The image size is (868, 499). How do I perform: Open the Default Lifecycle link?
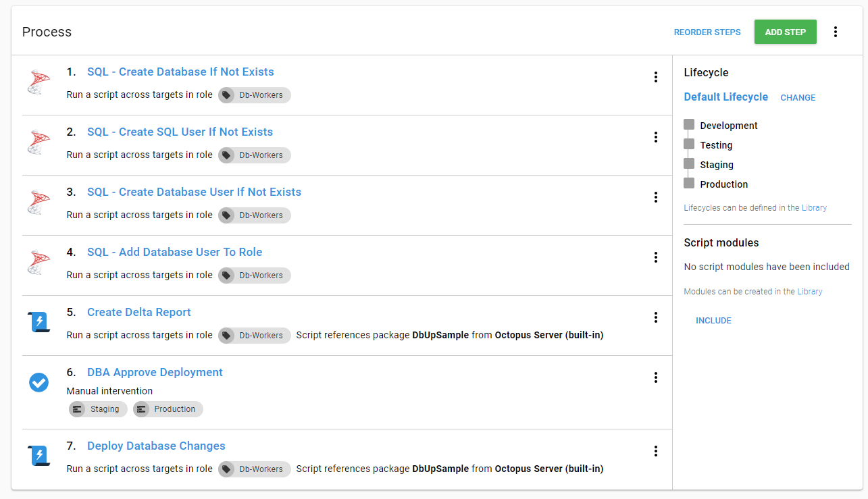(x=725, y=97)
